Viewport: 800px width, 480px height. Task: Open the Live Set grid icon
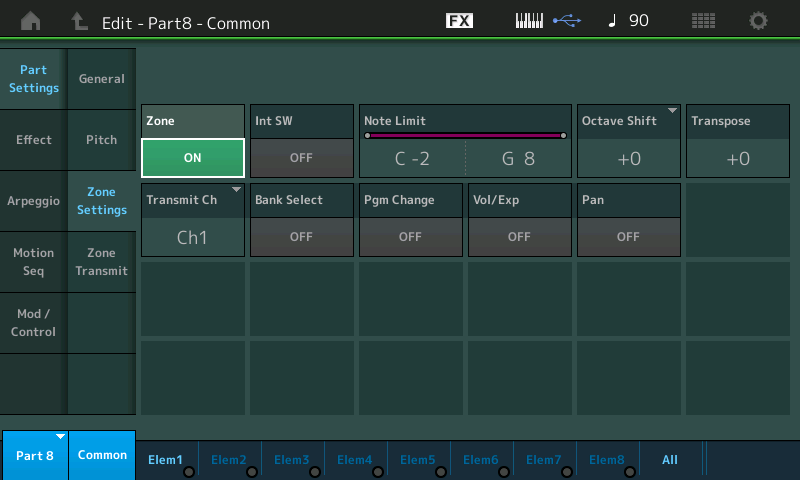(x=703, y=20)
